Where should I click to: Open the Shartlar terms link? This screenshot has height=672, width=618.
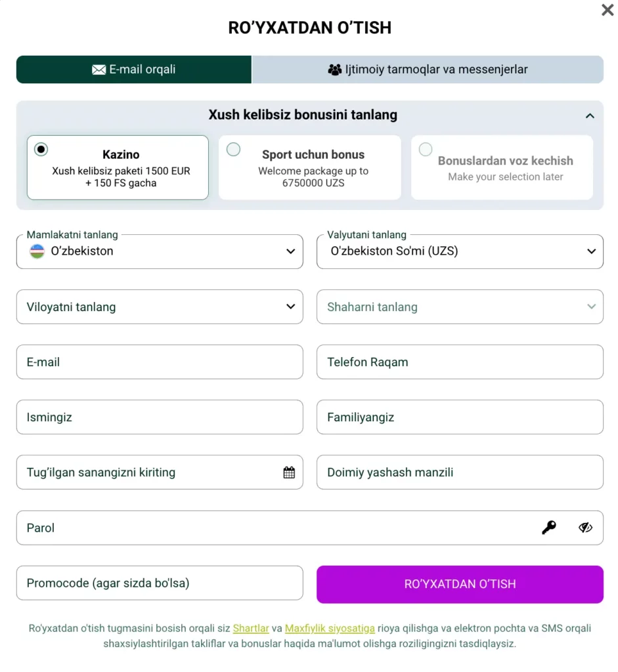pos(251,629)
